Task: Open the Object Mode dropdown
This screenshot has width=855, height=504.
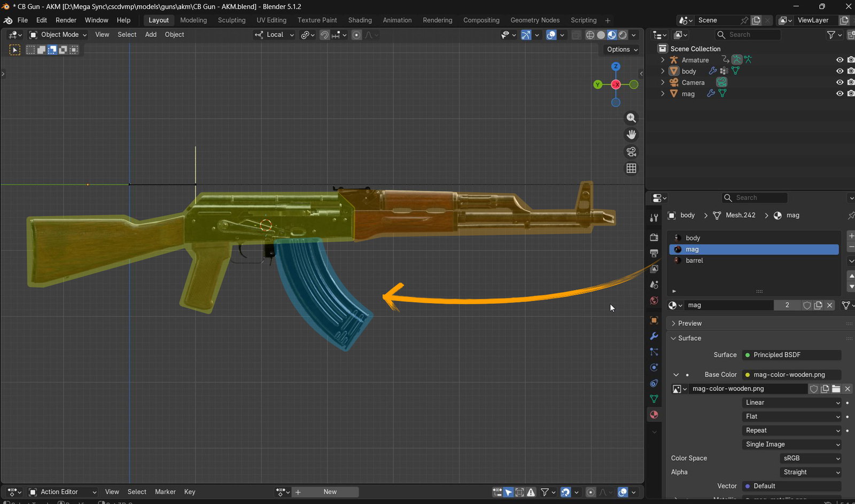Action: (x=58, y=35)
